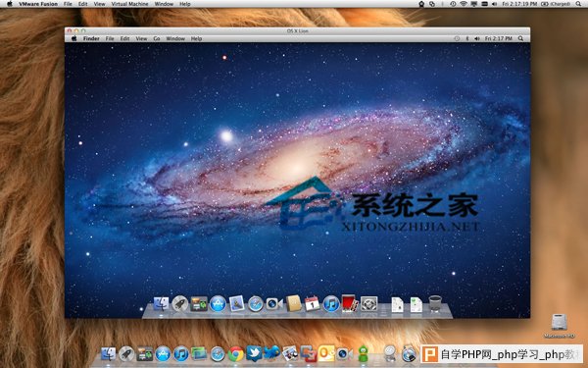The height and width of the screenshot is (368, 588).
Task: Open the host Wi-Fi status menu
Action: [x=464, y=4]
